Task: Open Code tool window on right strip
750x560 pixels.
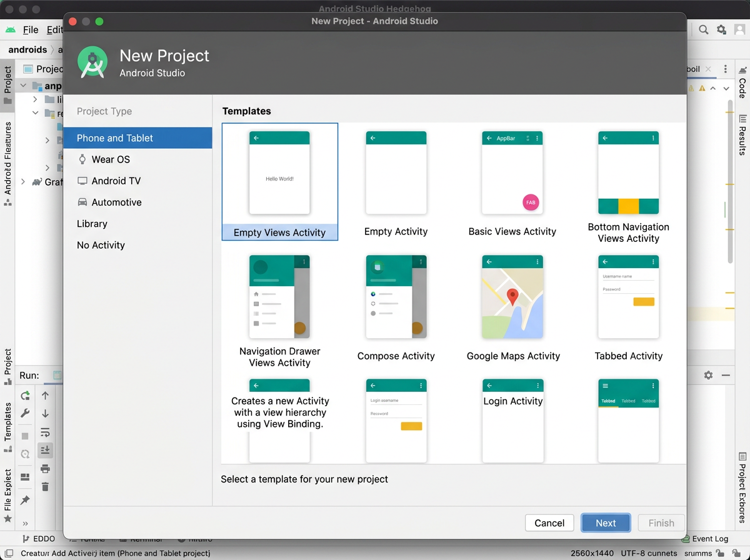Action: 742,82
